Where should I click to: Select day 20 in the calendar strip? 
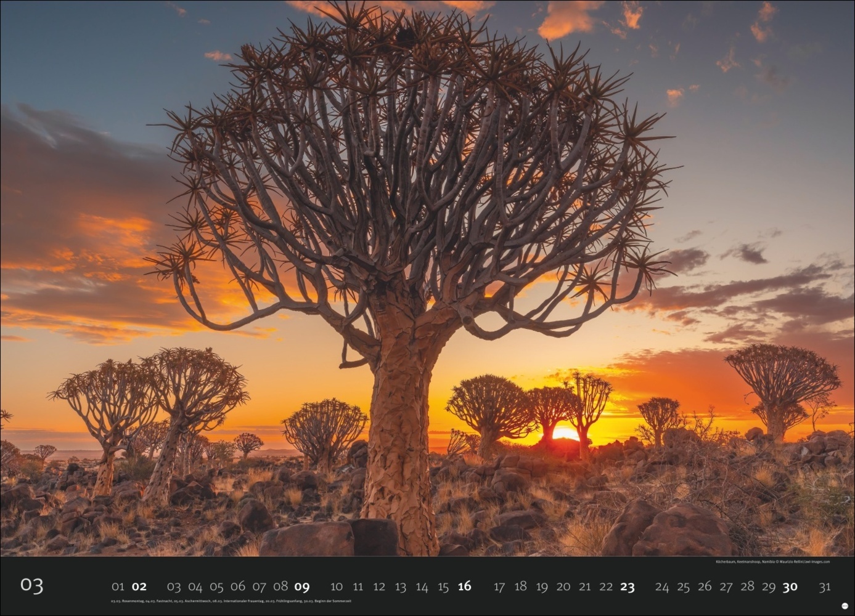tap(563, 587)
